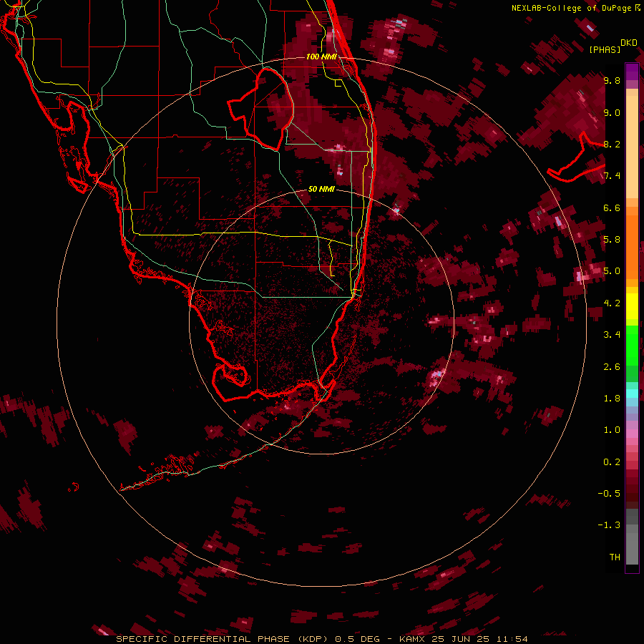Click the 7.4 value on the color scale
The image size is (644, 644).
[x=612, y=176]
